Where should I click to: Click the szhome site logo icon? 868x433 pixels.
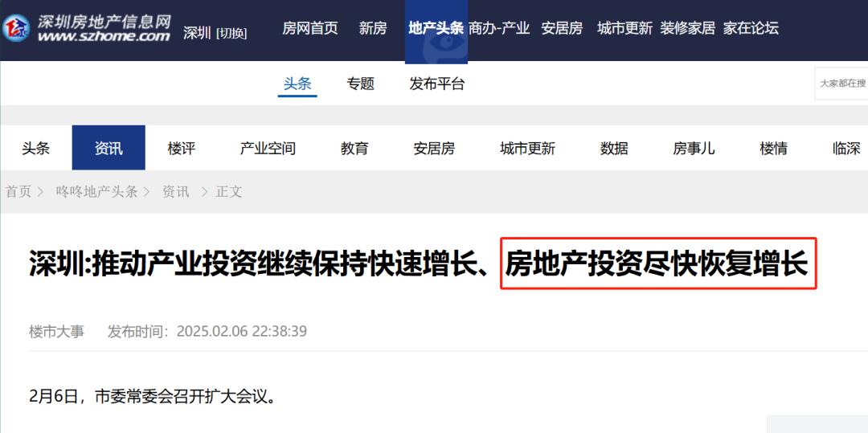click(16, 27)
